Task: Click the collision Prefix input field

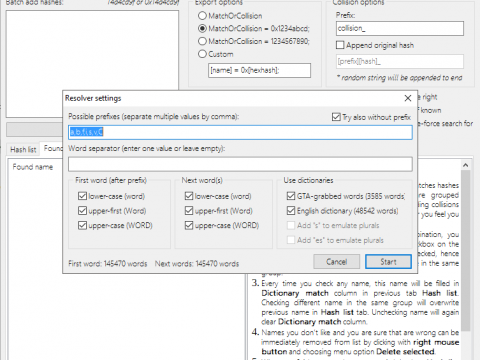Action: 400,28
